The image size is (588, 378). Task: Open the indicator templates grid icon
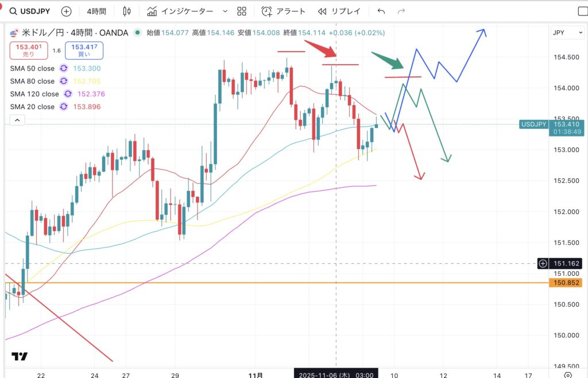click(x=242, y=11)
